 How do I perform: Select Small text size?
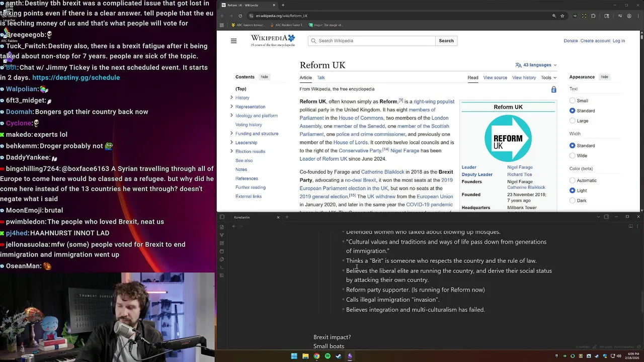point(572,101)
